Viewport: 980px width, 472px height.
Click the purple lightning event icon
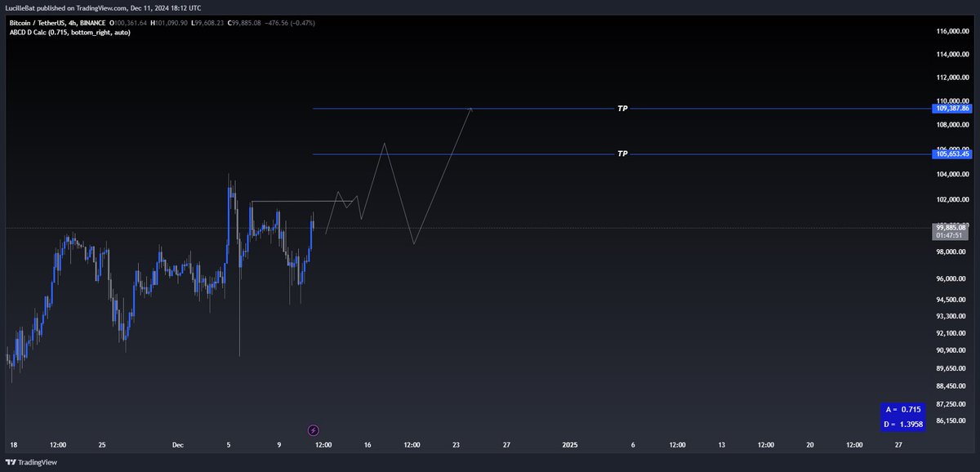[313, 430]
